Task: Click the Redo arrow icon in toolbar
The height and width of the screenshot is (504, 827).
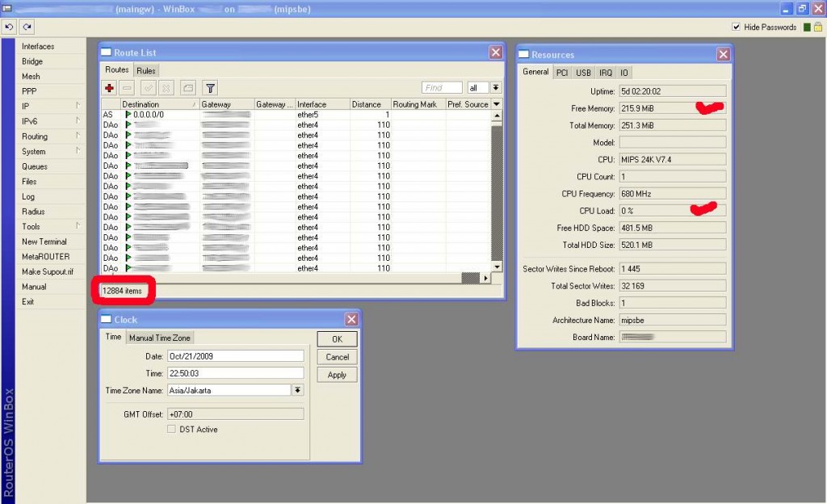Action: point(27,27)
